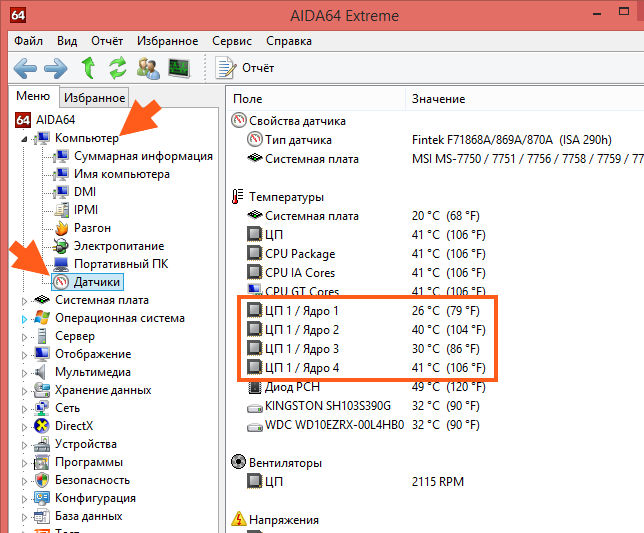Screen dimensions: 644x533
Task: Expand the DirectX tree node
Action: click(24, 427)
